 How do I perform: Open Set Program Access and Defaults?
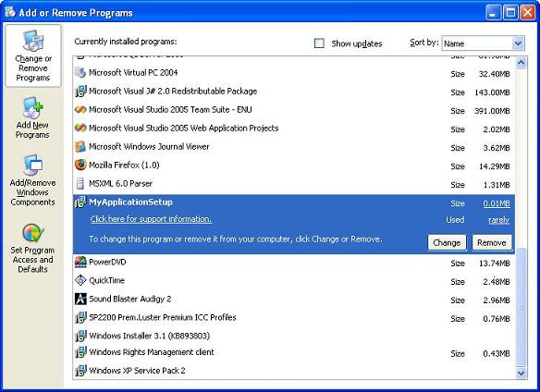click(x=32, y=248)
